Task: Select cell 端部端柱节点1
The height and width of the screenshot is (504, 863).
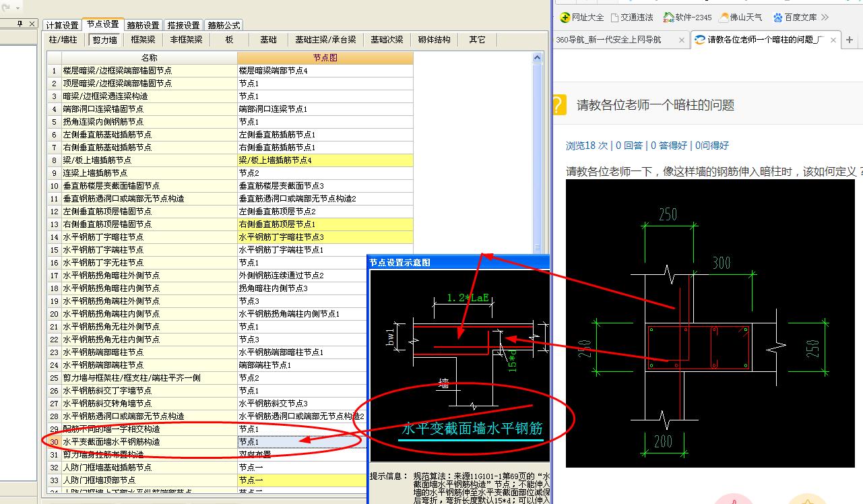Action: tap(302, 365)
